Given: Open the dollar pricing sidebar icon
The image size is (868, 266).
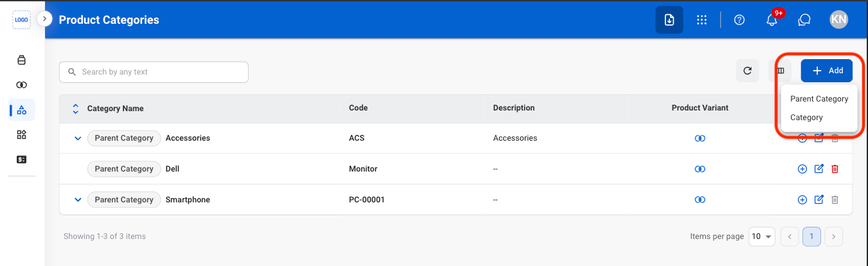Looking at the screenshot, I should coord(22,159).
